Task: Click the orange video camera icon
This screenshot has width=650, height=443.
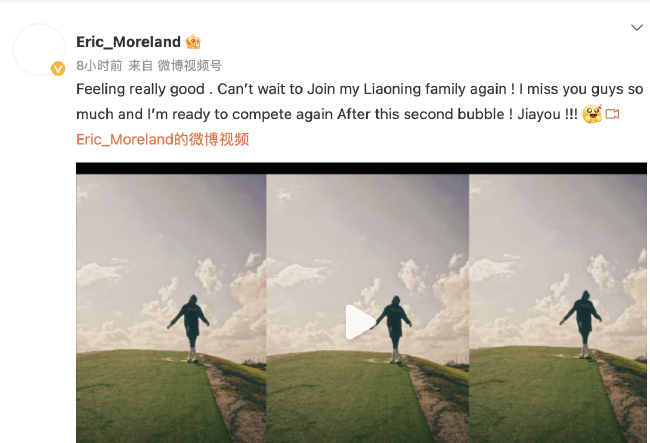Action: tap(612, 114)
